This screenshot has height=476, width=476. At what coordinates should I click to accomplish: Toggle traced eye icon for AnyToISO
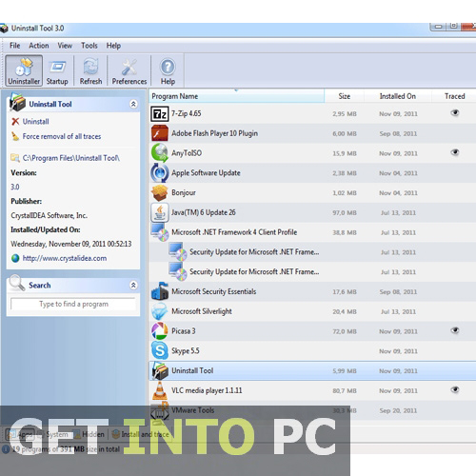pos(455,152)
